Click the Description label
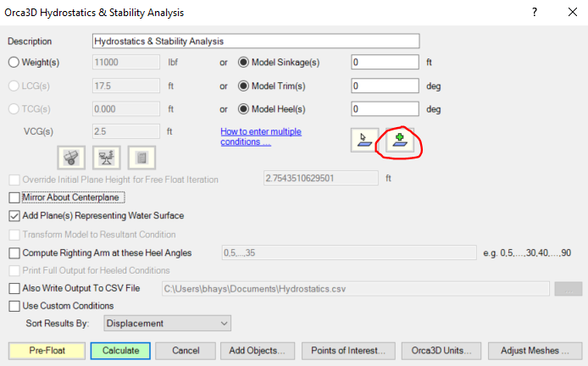Screen dimensions: 588x366 point(30,42)
